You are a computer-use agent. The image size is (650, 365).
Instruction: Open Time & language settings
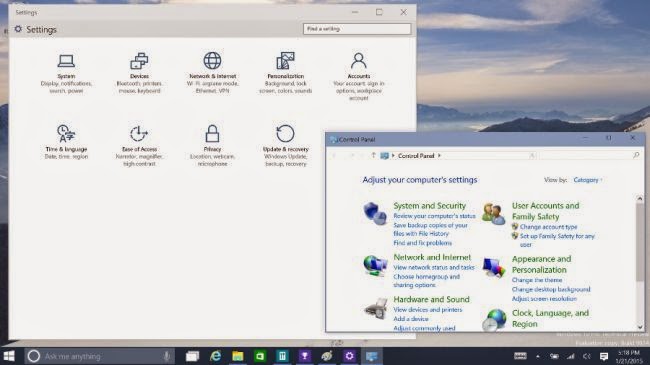[x=66, y=142]
